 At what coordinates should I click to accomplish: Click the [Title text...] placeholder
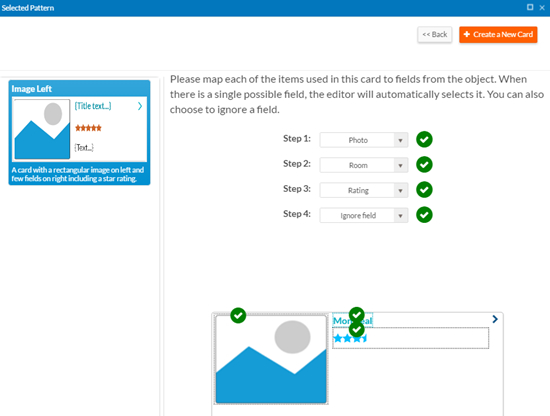[93, 106]
